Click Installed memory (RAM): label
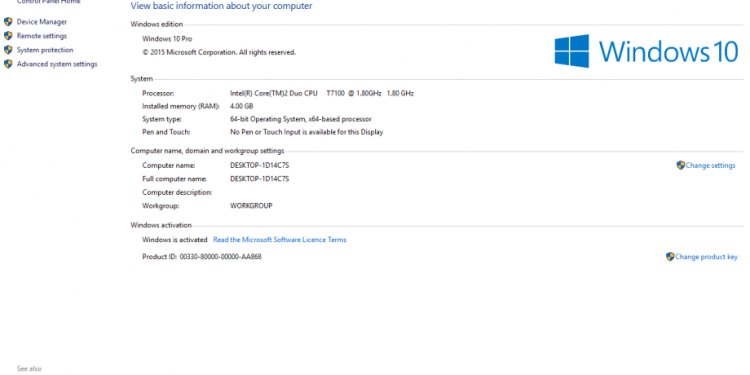The height and width of the screenshot is (375, 750). 181,106
